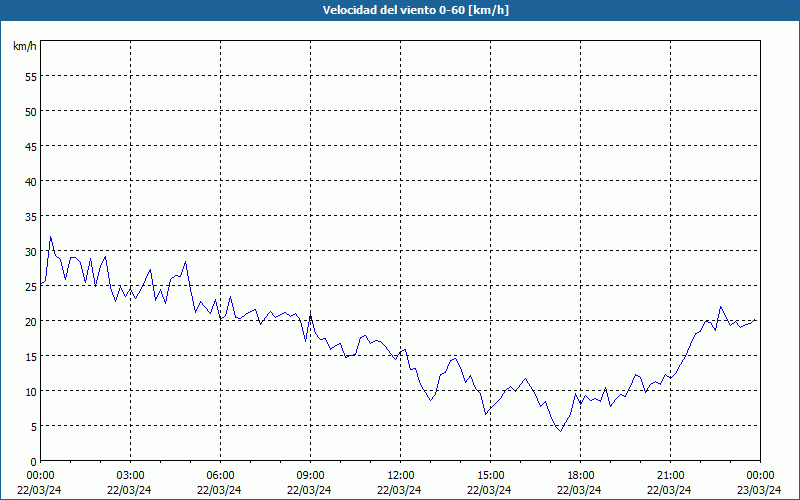The image size is (800, 500).
Task: Click the curve spike at 09:00
Action: [x=310, y=314]
